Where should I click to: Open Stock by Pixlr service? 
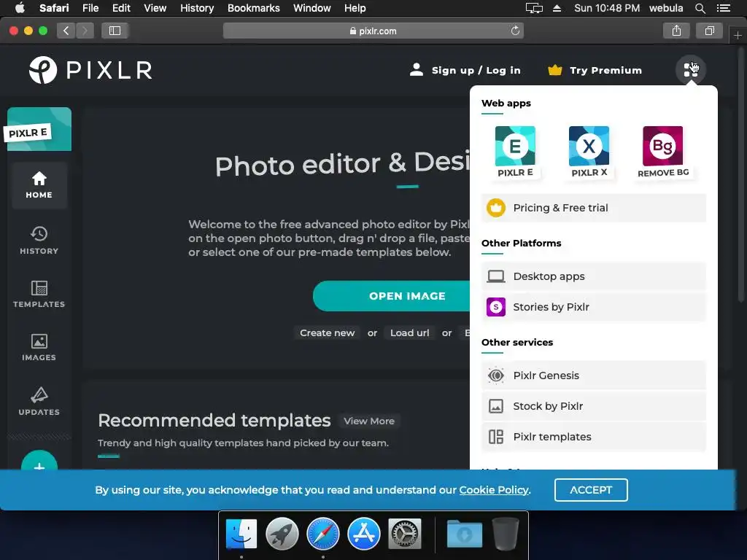click(x=594, y=405)
